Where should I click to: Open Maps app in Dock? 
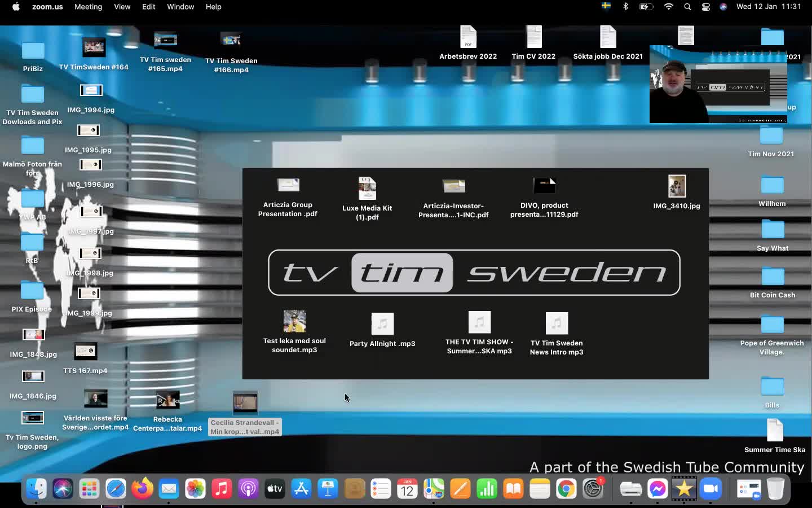(434, 489)
